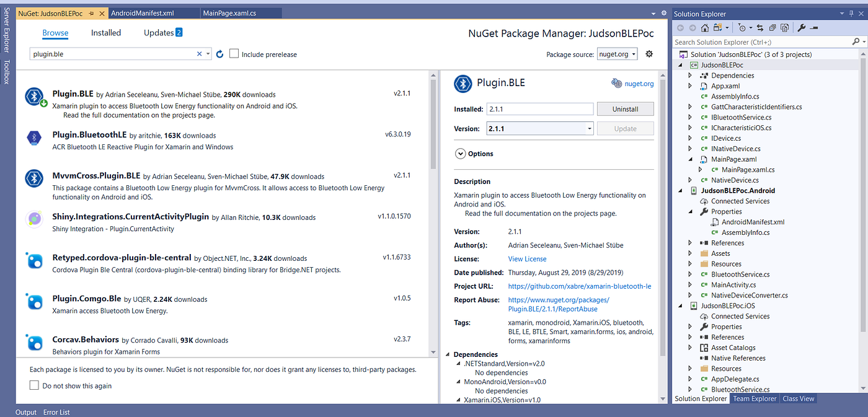This screenshot has width=868, height=417.
Task: Open NuGet settings with the gear icon
Action: (649, 54)
